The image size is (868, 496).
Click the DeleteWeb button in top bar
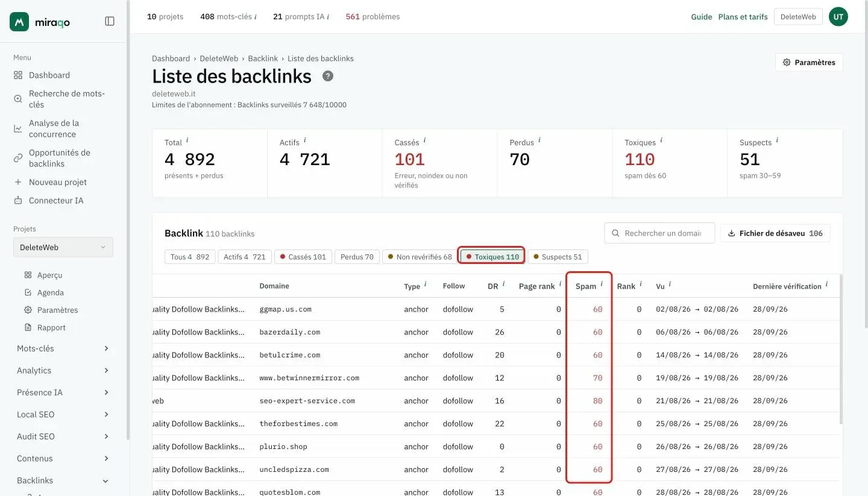pyautogui.click(x=798, y=17)
